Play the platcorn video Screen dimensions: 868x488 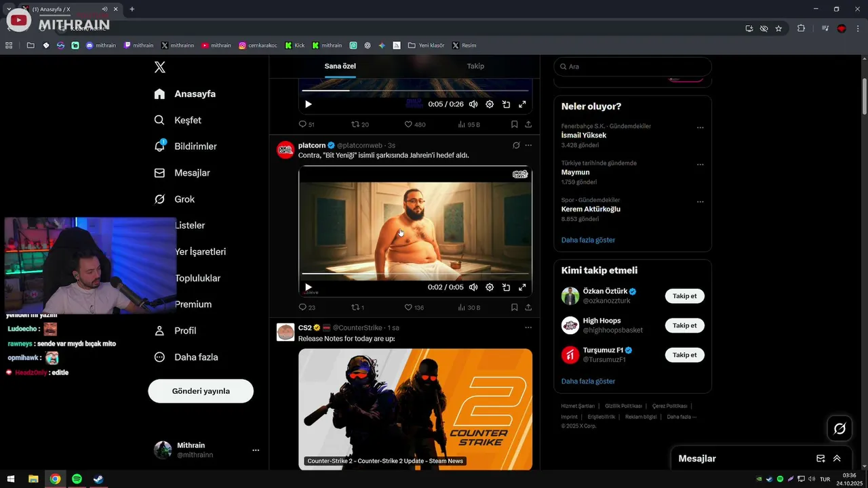[x=309, y=287]
